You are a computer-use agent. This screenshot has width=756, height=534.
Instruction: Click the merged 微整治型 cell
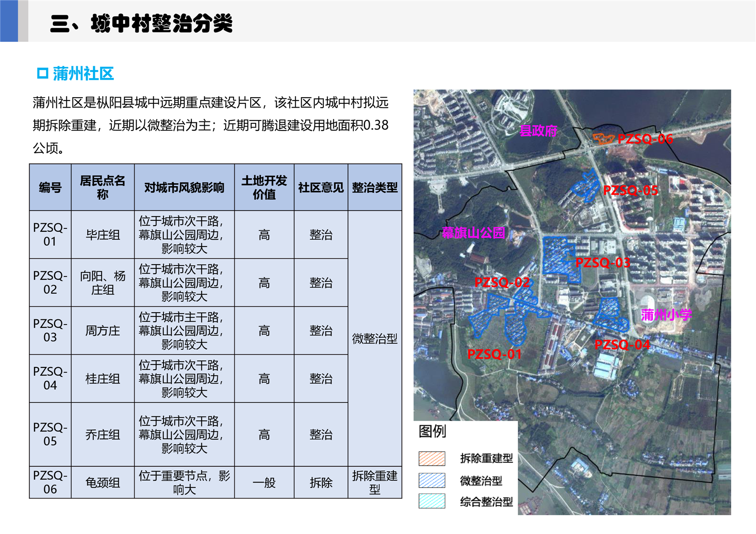coord(375,338)
